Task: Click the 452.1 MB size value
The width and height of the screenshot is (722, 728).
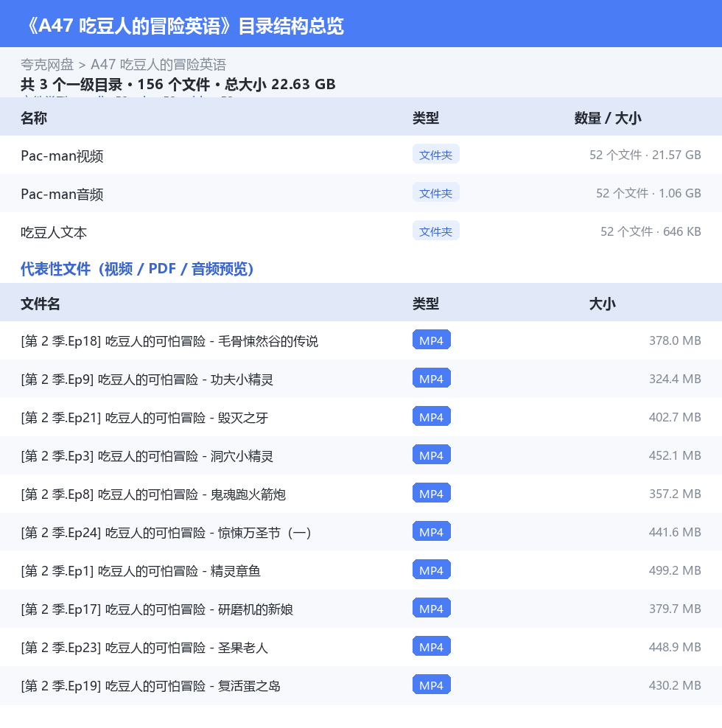Action: (675, 455)
